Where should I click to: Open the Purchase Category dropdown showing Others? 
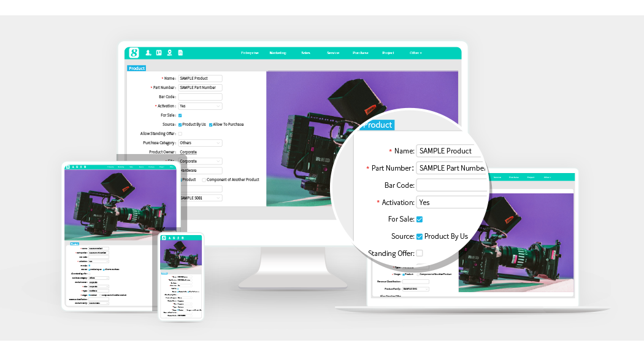pyautogui.click(x=200, y=143)
